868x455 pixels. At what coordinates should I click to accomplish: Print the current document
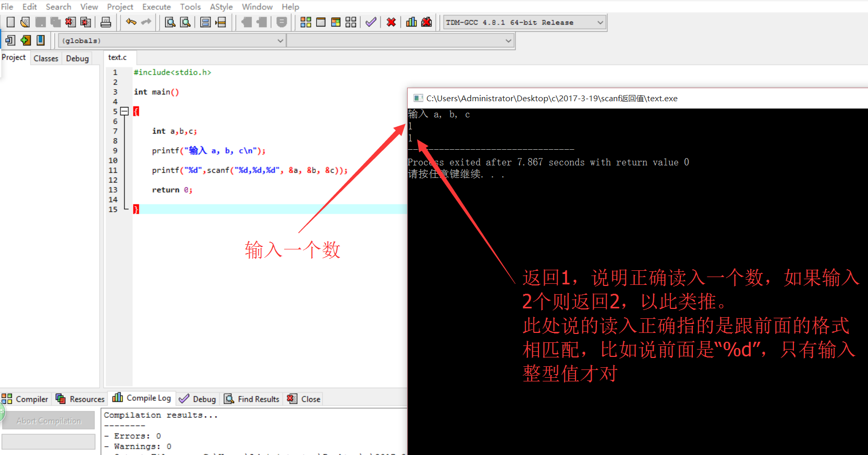pyautogui.click(x=106, y=22)
